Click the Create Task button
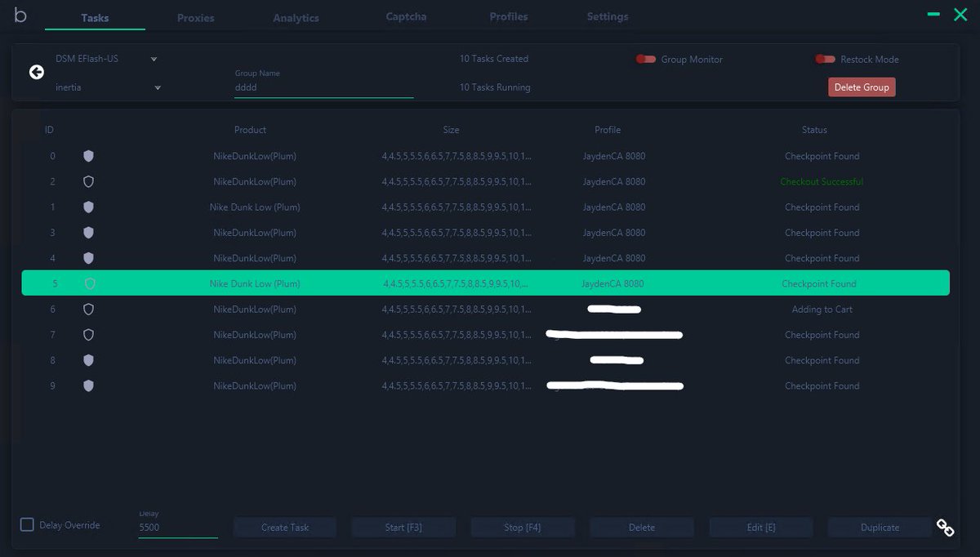This screenshot has width=980, height=557. coord(285,528)
